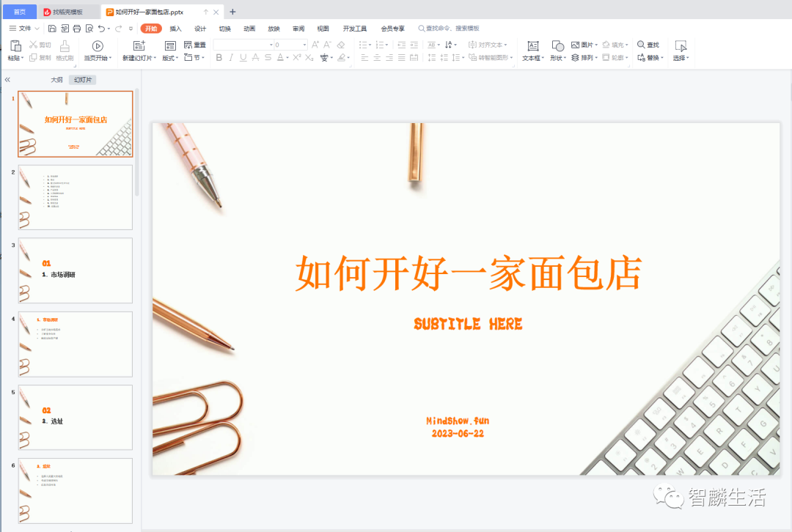The width and height of the screenshot is (792, 532).
Task: Toggle underline text formatting
Action: 243,58
